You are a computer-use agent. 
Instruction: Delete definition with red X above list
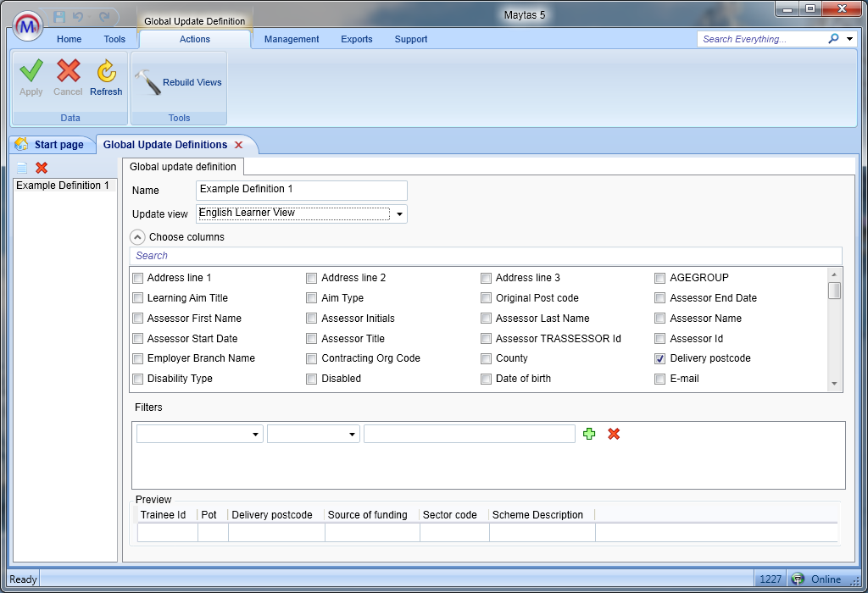click(42, 168)
